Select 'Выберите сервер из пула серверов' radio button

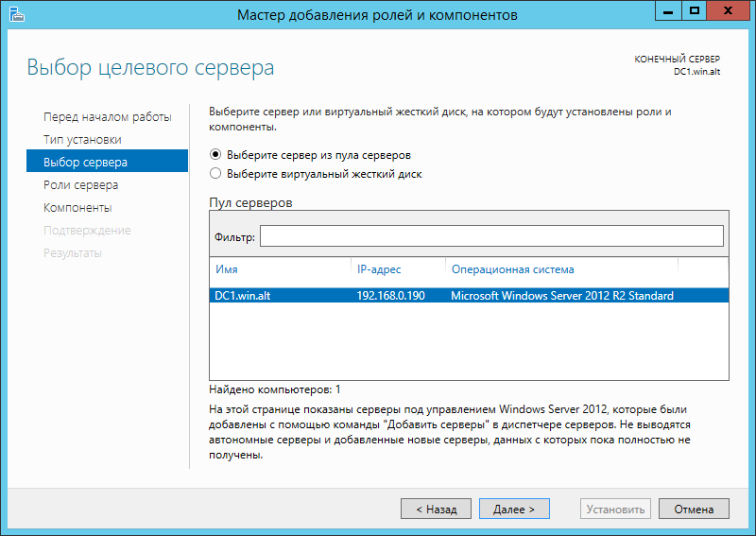215,154
